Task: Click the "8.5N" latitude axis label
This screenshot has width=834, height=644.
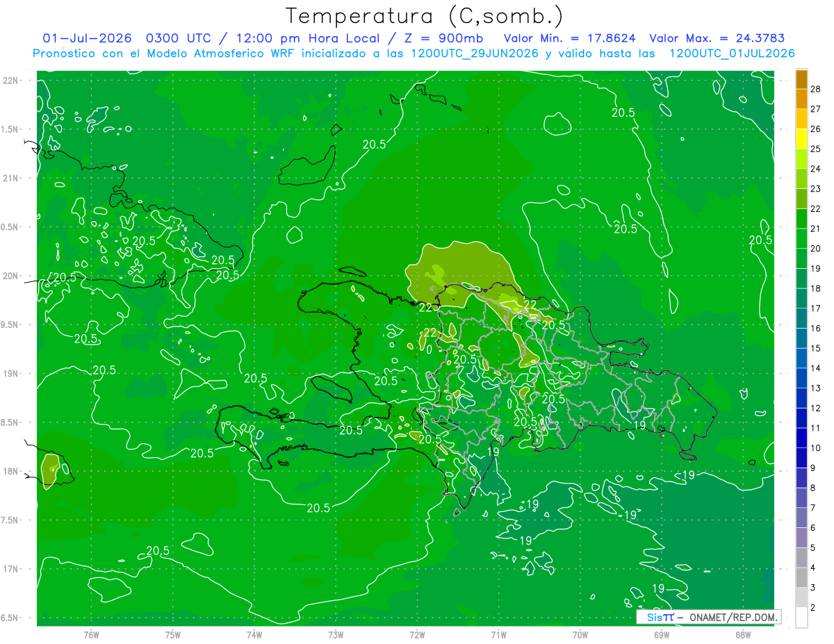Action: [10, 422]
